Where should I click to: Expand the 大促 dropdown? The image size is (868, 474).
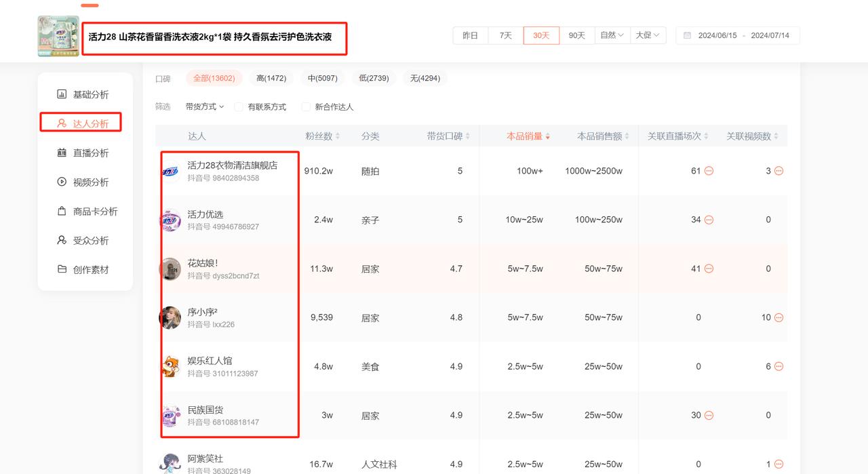(x=648, y=35)
